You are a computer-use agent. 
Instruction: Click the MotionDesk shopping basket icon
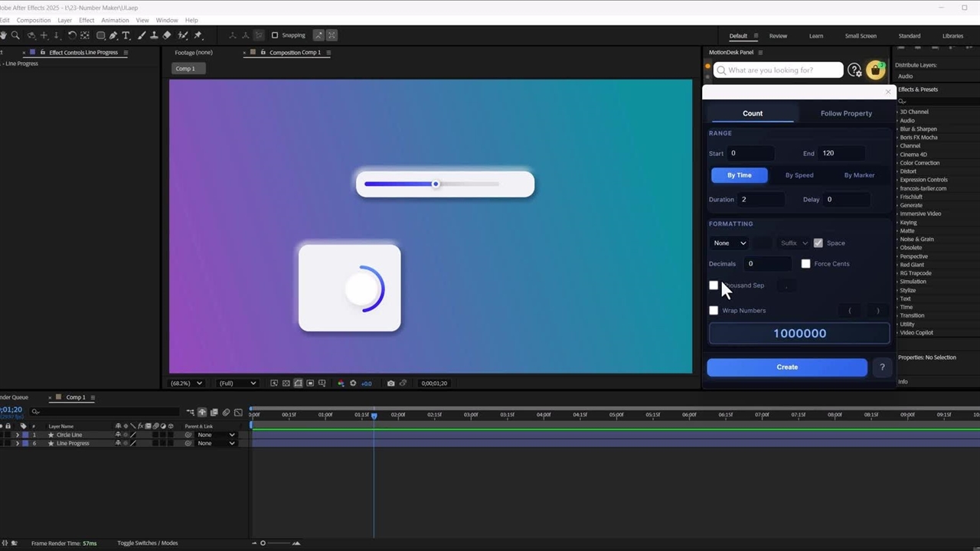point(875,70)
